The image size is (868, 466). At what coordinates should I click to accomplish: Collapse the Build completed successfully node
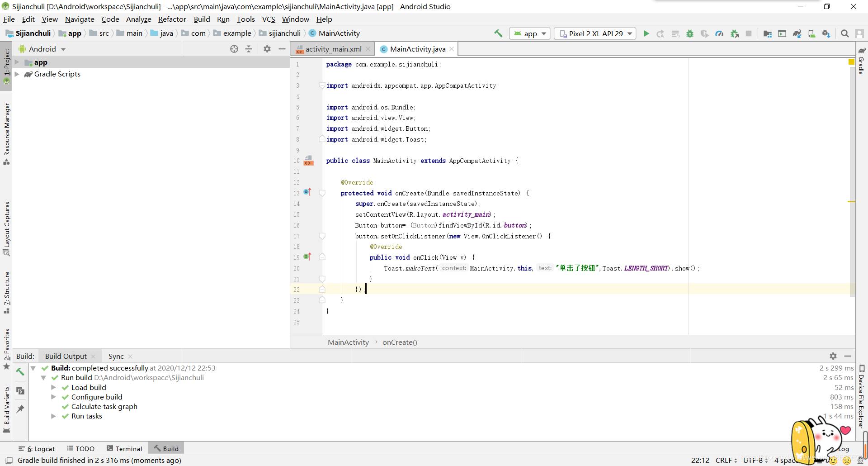tap(33, 368)
